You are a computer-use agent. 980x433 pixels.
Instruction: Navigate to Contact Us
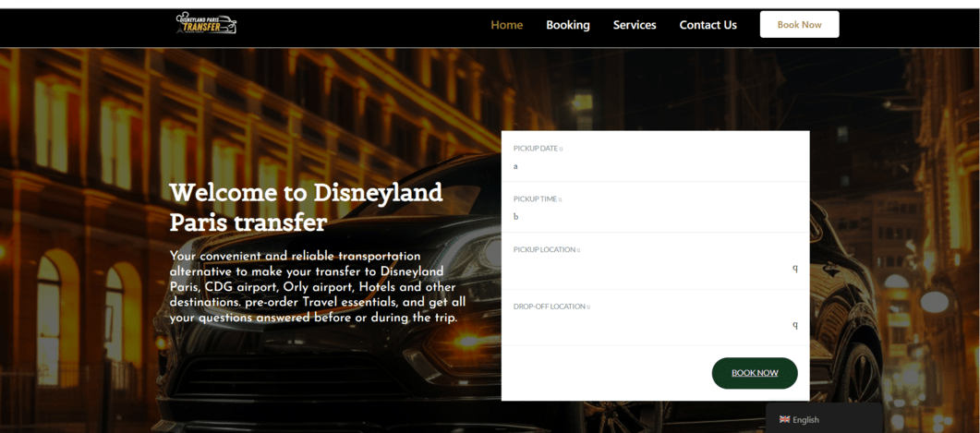pyautogui.click(x=708, y=25)
